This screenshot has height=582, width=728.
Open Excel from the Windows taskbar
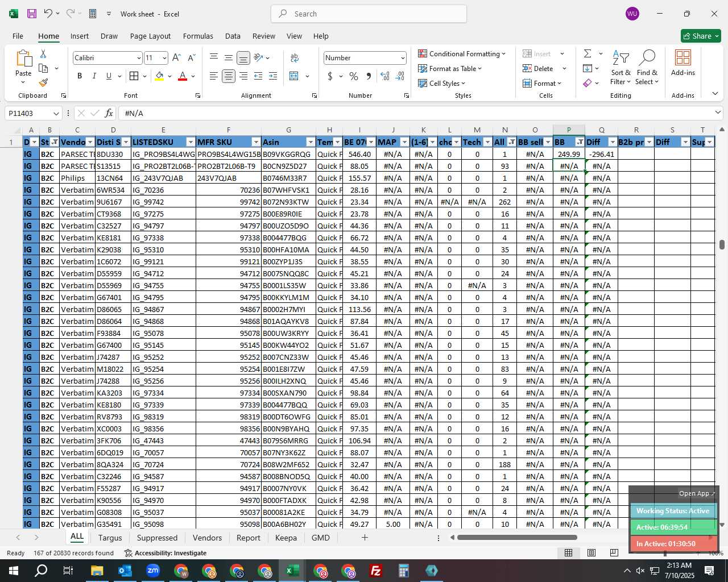click(292, 571)
